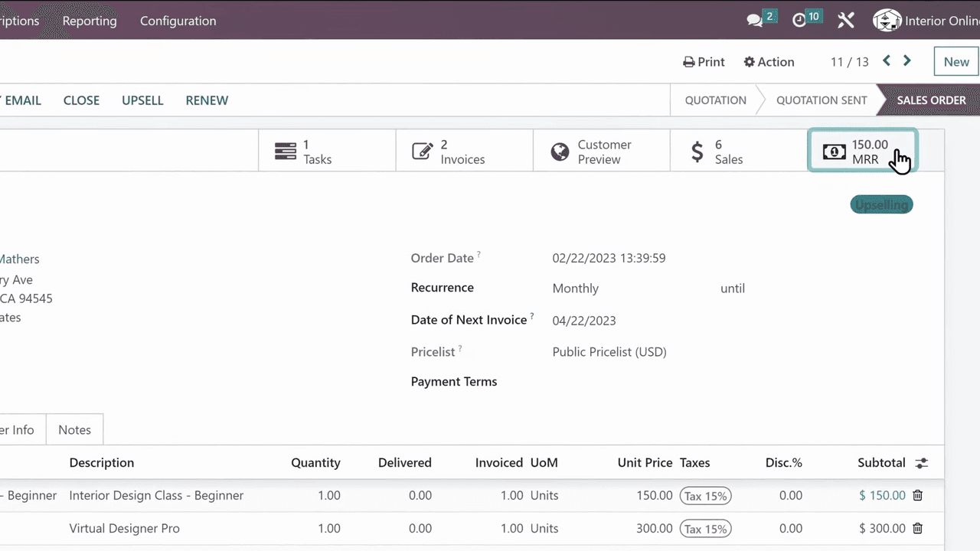Go to the next record arrow
Screen dimensions: 980x551
click(907, 61)
